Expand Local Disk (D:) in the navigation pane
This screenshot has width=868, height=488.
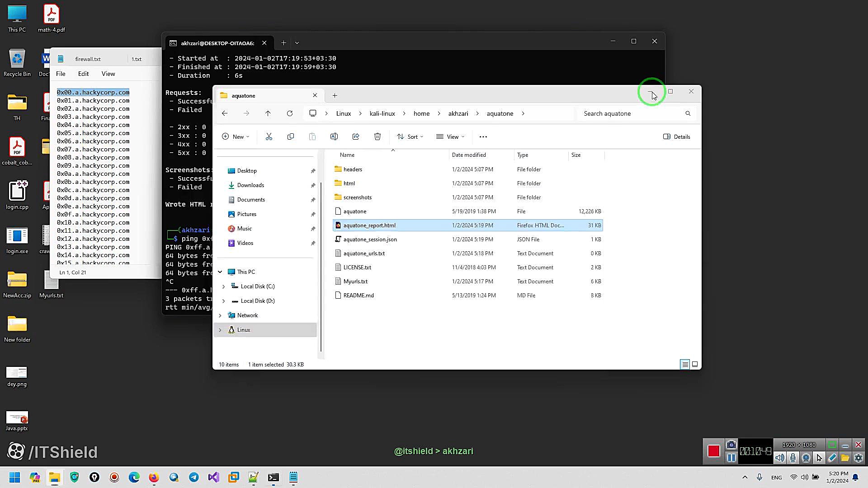click(223, 301)
